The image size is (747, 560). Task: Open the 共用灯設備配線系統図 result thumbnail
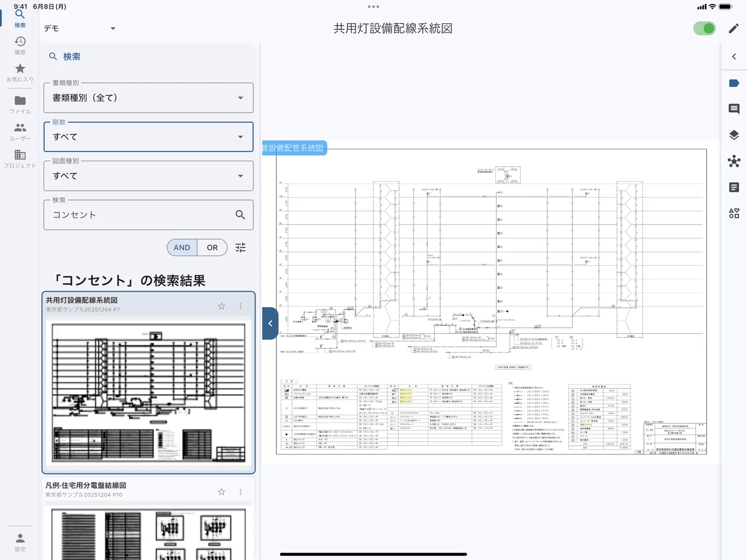coord(148,393)
